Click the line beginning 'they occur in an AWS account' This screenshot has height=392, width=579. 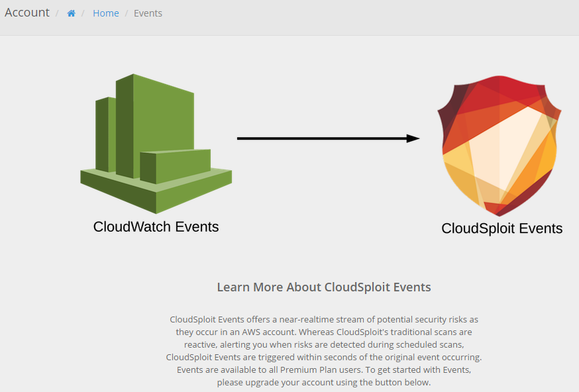pyautogui.click(x=324, y=332)
